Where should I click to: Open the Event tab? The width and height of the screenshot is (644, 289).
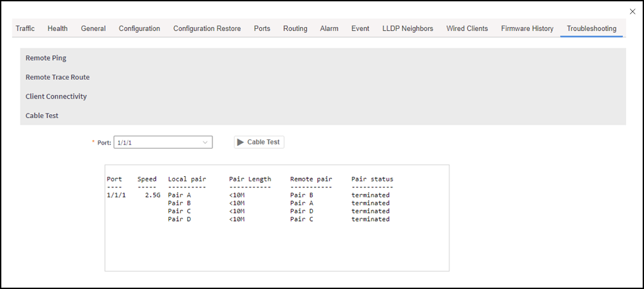[360, 28]
